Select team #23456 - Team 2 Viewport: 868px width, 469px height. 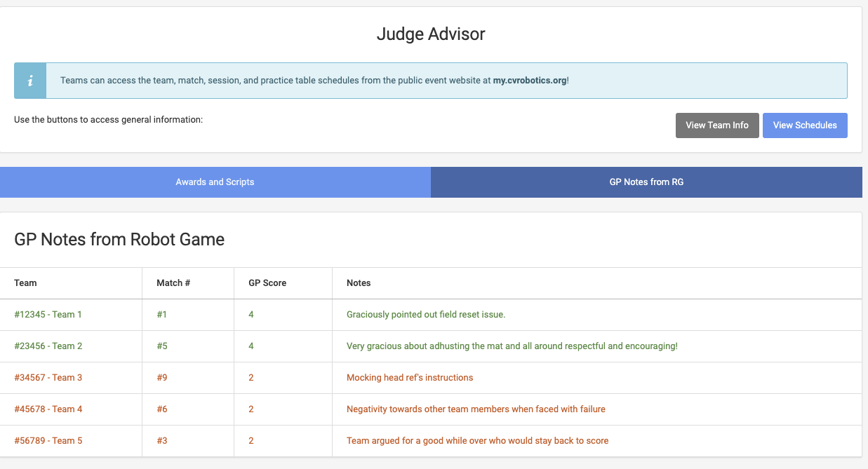(x=48, y=346)
